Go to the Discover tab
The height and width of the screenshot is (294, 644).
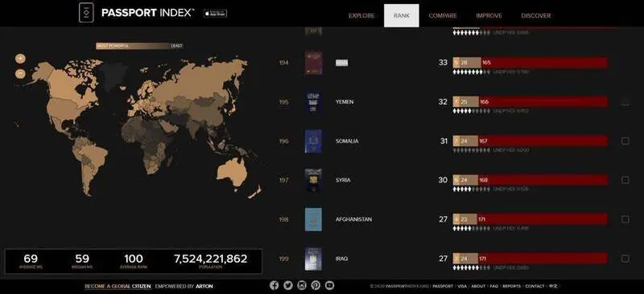click(536, 15)
